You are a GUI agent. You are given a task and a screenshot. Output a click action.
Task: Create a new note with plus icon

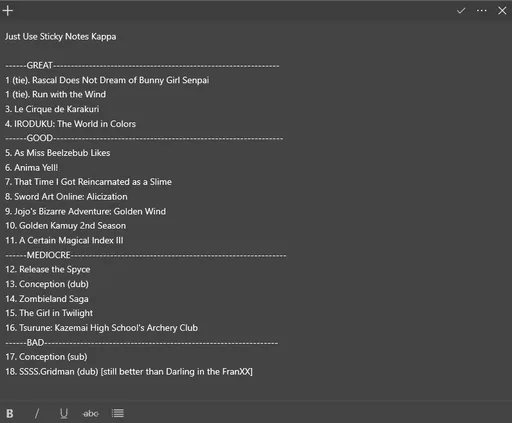8,11
